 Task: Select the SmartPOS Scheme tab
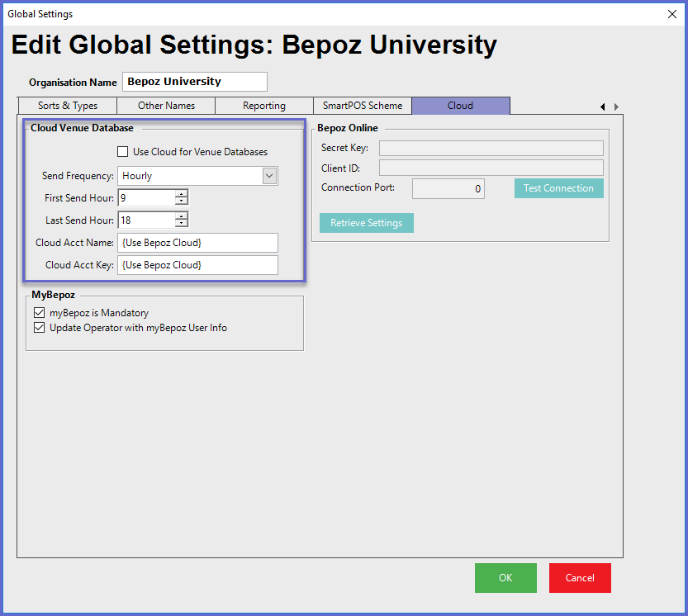click(x=363, y=106)
